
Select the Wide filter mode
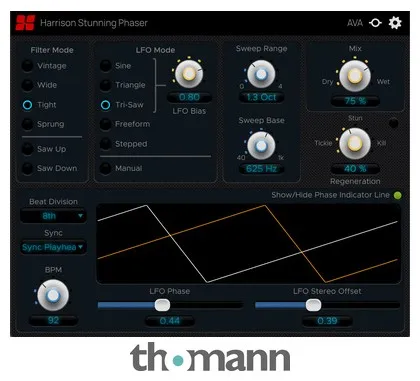point(27,85)
